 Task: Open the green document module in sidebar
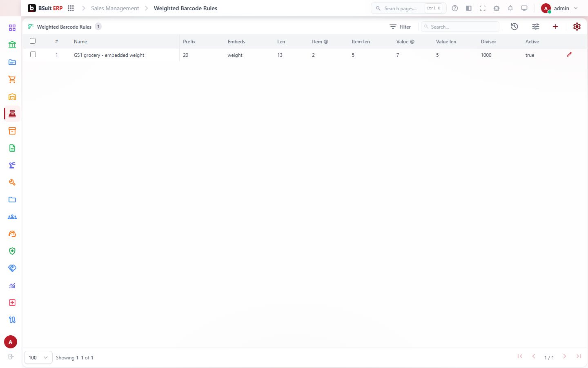(x=12, y=148)
